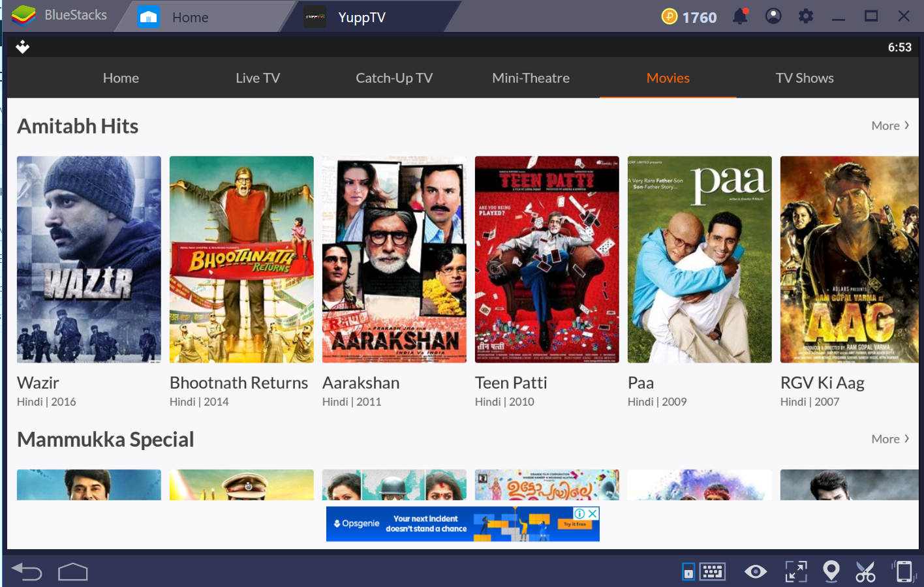Tap the Android back arrow button

click(27, 572)
